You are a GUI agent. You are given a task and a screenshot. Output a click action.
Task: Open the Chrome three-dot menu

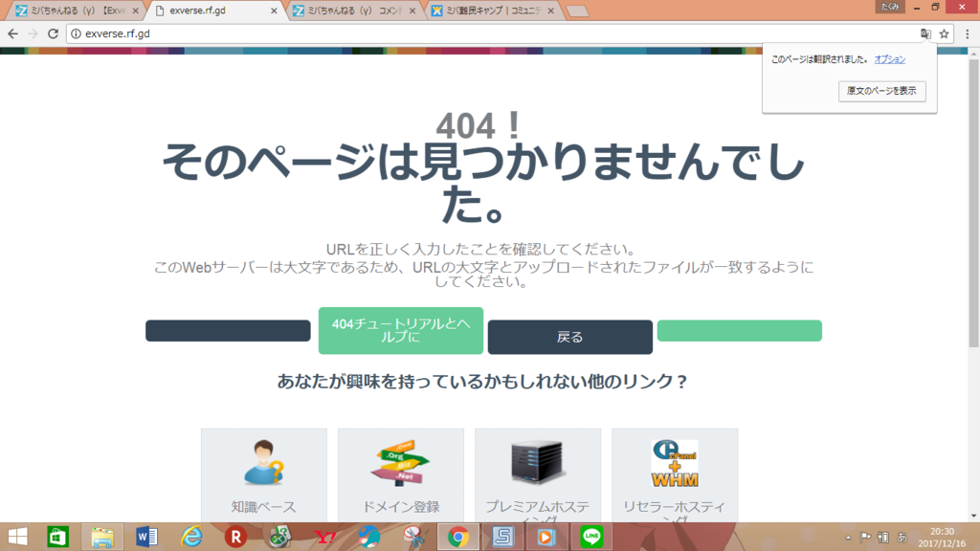(x=968, y=33)
